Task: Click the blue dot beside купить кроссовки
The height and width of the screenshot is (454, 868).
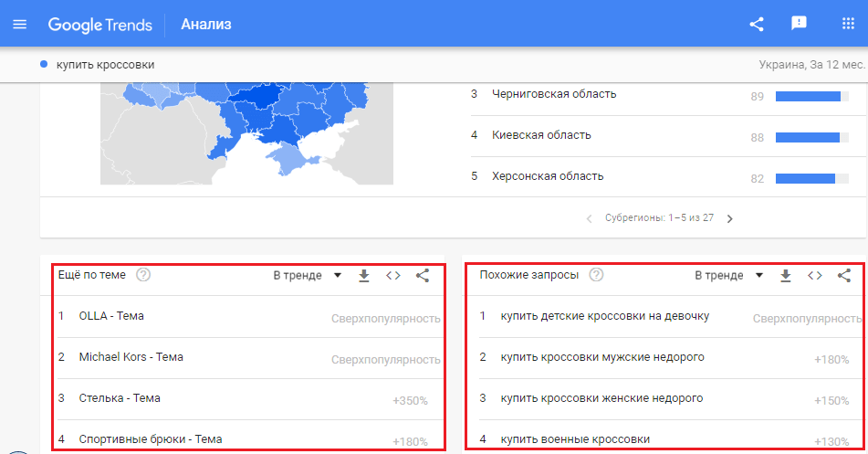Action: coord(44,64)
